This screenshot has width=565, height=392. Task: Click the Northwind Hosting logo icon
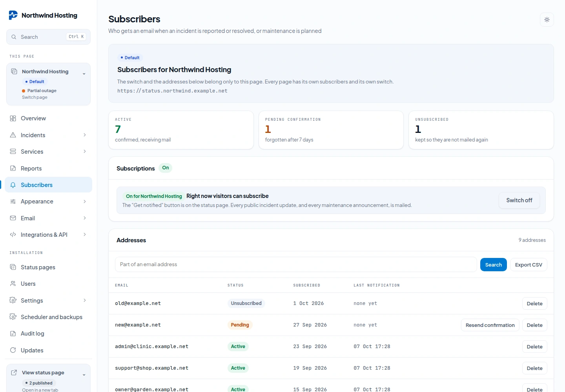13,15
